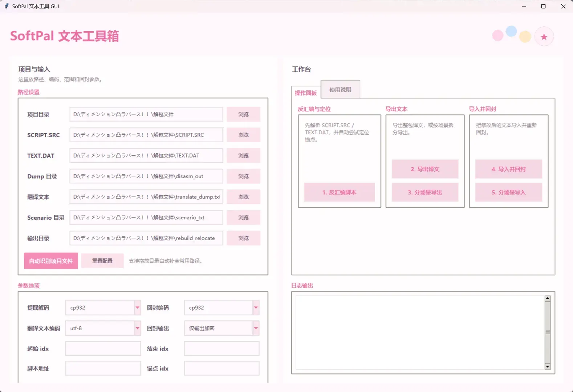Run step 2. 导出译文
The width and height of the screenshot is (573, 392).
pos(425,169)
